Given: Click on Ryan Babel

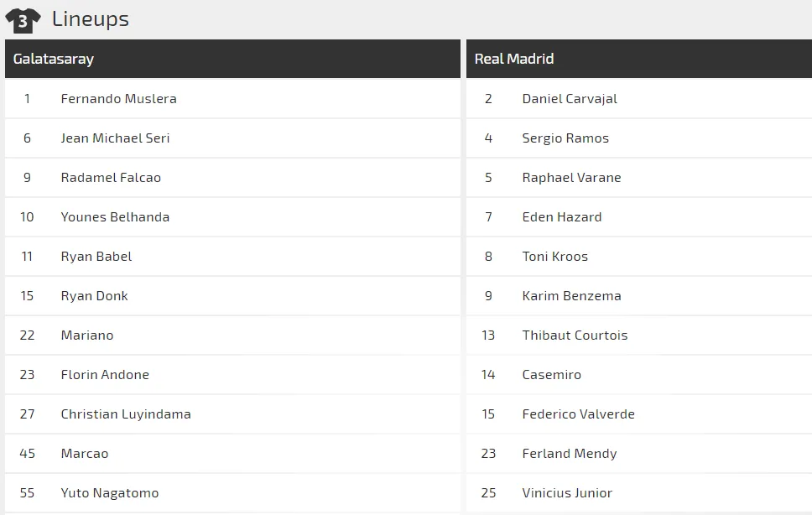Looking at the screenshot, I should pyautogui.click(x=96, y=257).
